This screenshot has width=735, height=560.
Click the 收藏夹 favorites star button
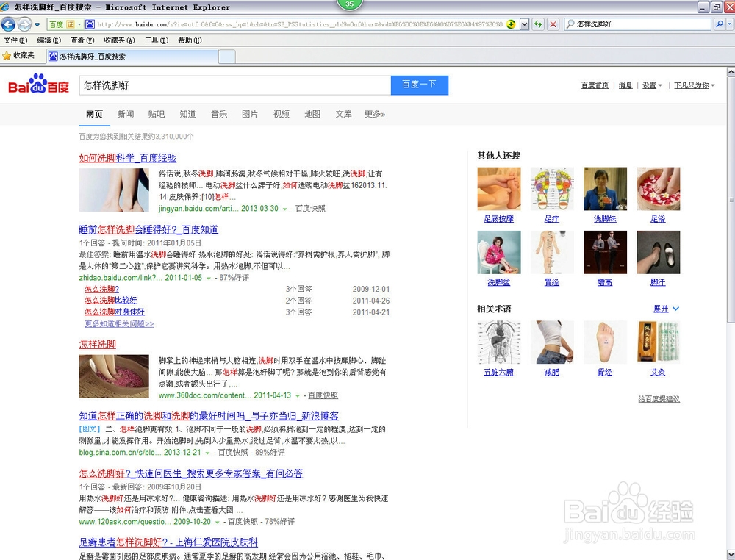point(19,56)
